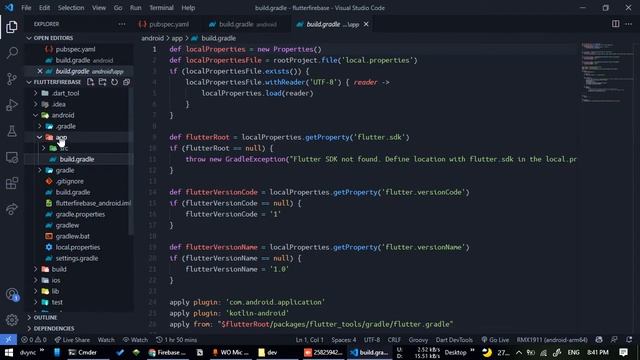The image size is (640, 360).
Task: Open notifications bell in status bar
Action: 629,340
